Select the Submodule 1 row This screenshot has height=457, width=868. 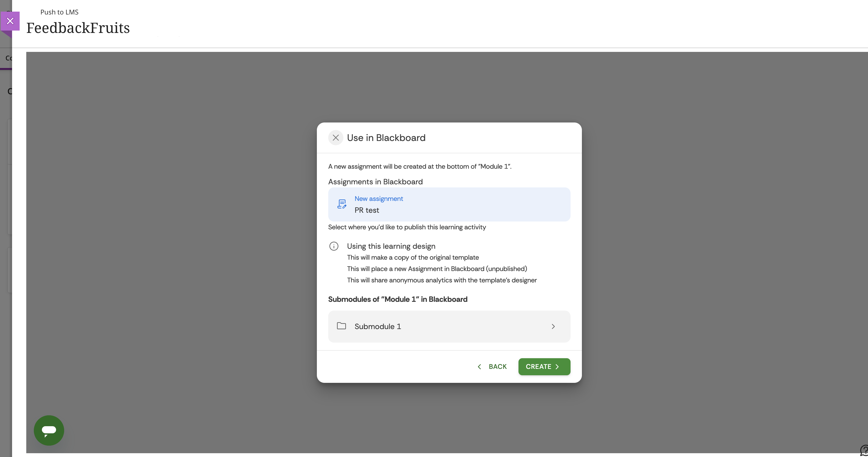[449, 326]
